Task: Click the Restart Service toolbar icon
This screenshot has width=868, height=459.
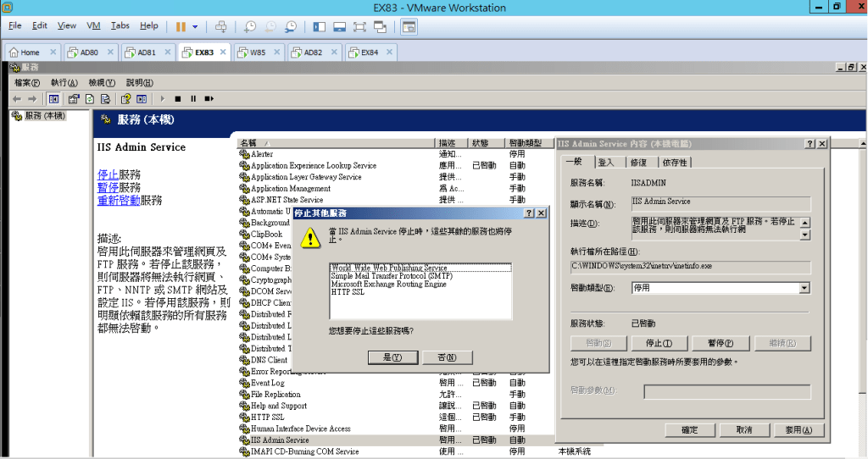Action: [208, 98]
